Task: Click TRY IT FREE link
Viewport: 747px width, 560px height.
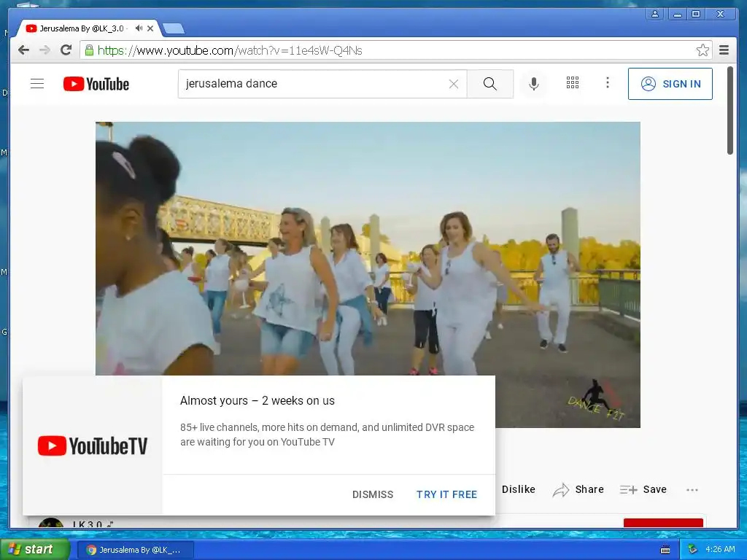Action: click(446, 494)
